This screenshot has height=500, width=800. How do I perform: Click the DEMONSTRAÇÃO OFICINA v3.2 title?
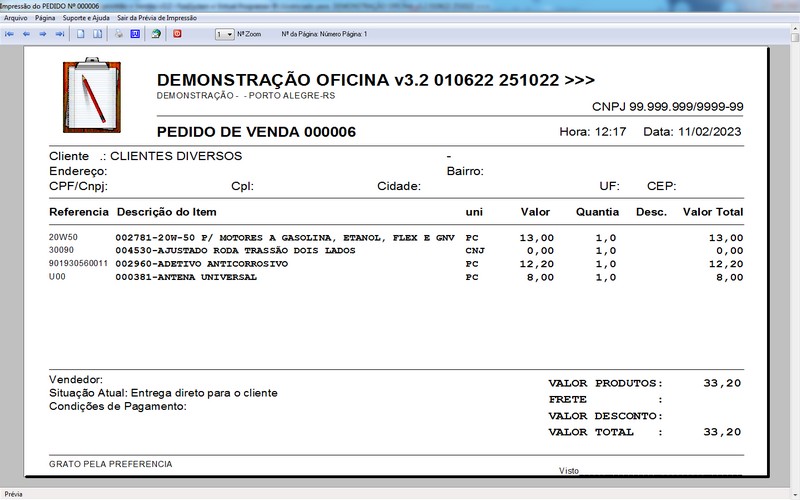tap(376, 80)
